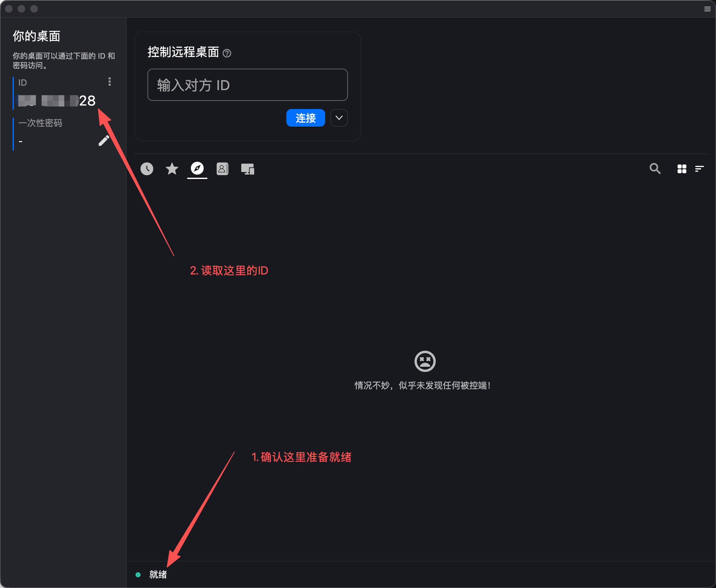Viewport: 716px width, 588px height.
Task: Open the accessible devices tab icon
Action: (248, 169)
